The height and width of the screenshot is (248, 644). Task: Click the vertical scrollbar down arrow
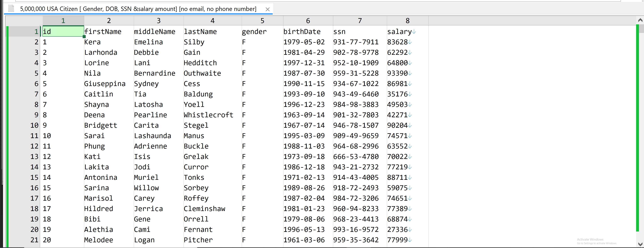[x=640, y=244]
